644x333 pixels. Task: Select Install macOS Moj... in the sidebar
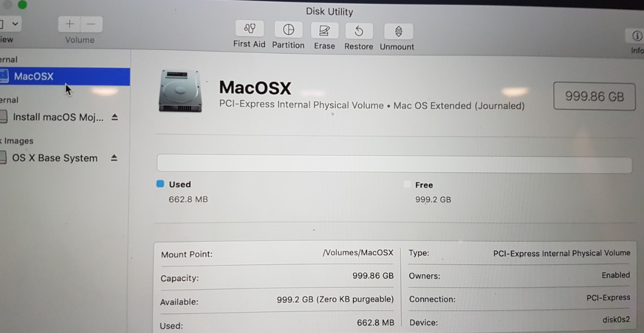click(x=58, y=117)
